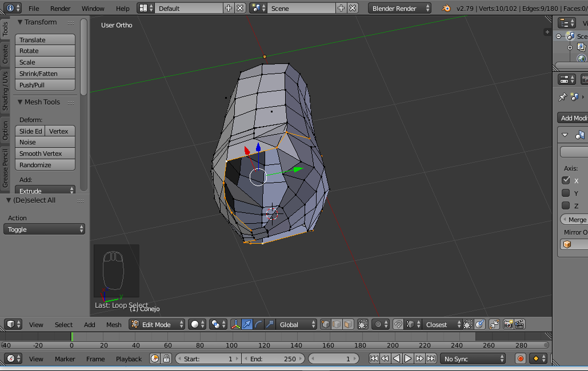The width and height of the screenshot is (588, 371).
Task: Switch to vertex select mode
Action: pyautogui.click(x=326, y=324)
